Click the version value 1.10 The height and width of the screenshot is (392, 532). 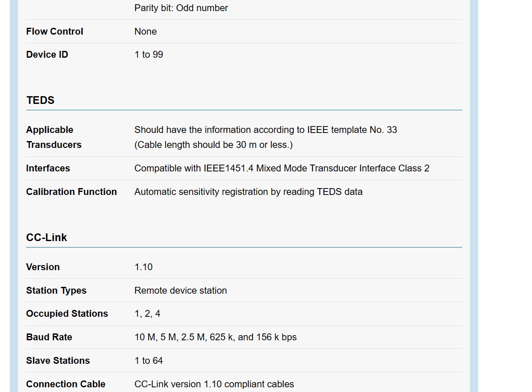(x=143, y=267)
